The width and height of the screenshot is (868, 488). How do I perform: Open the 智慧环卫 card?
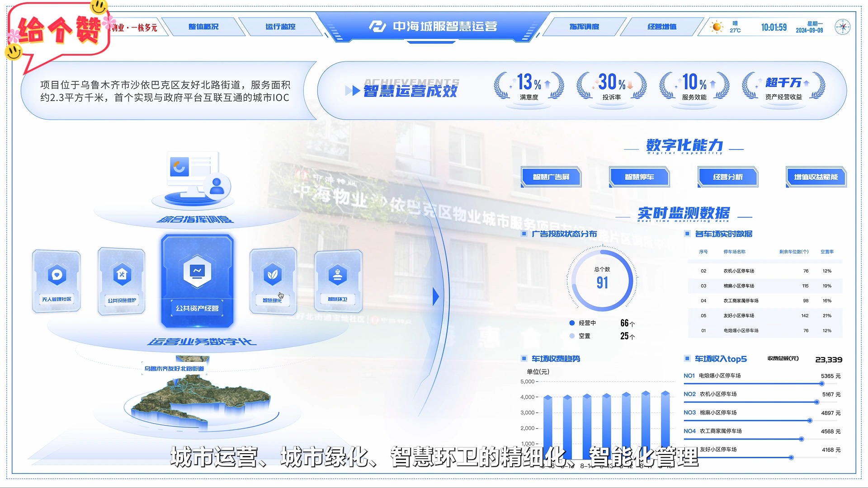pos(338,281)
